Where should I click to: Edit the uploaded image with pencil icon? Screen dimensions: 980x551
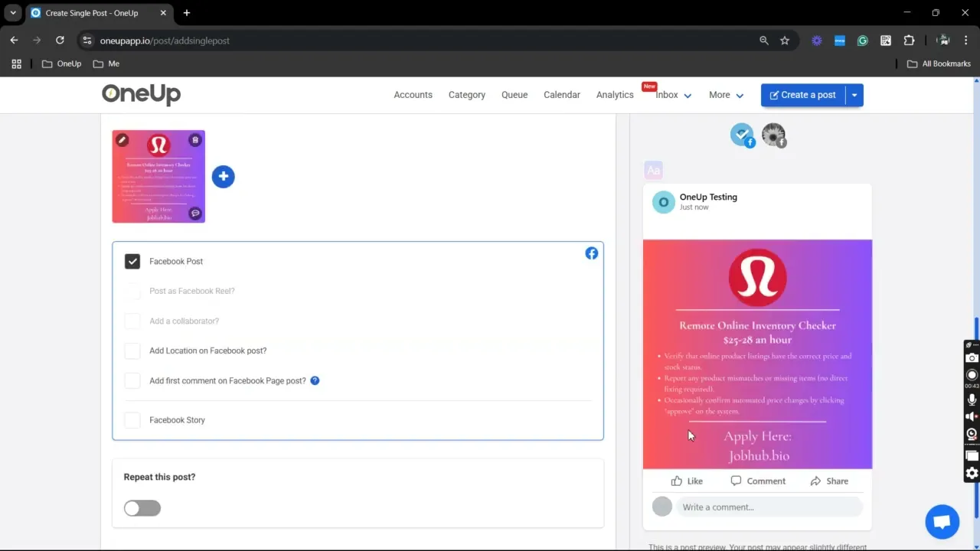[122, 140]
